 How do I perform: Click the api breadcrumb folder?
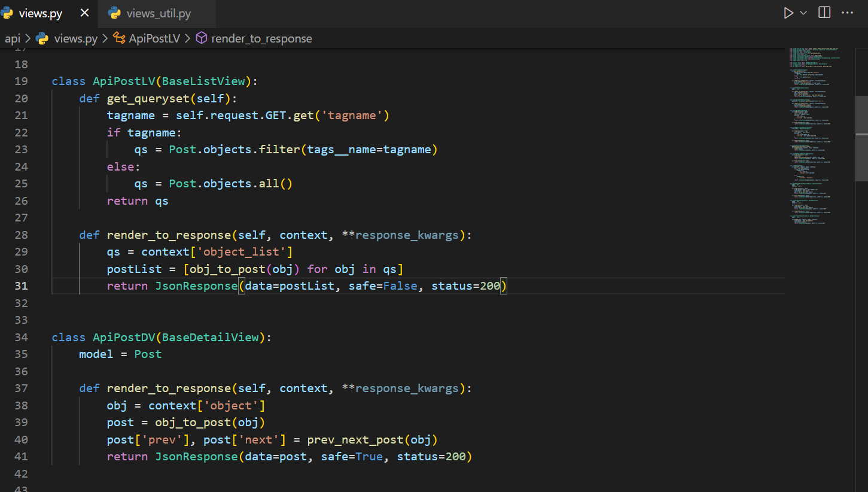[x=13, y=38]
